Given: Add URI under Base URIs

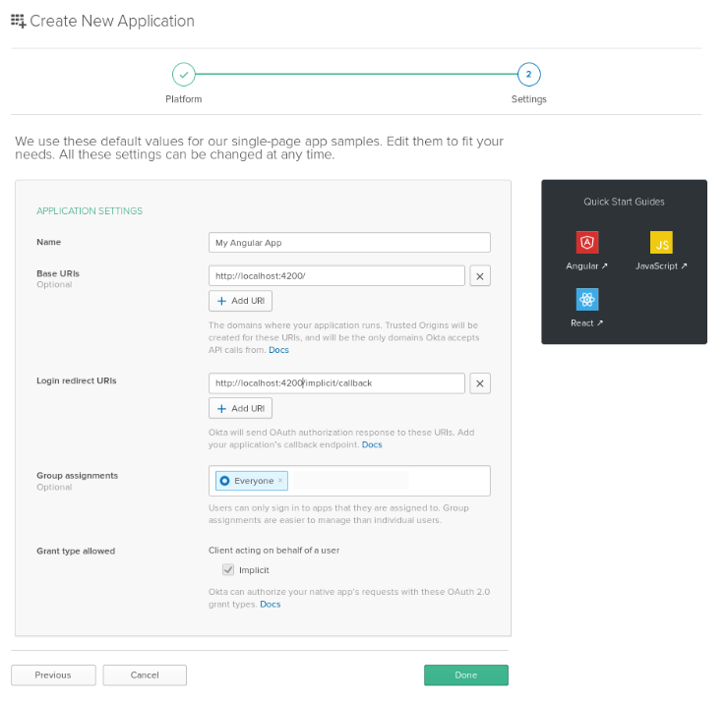Looking at the screenshot, I should (x=240, y=301).
